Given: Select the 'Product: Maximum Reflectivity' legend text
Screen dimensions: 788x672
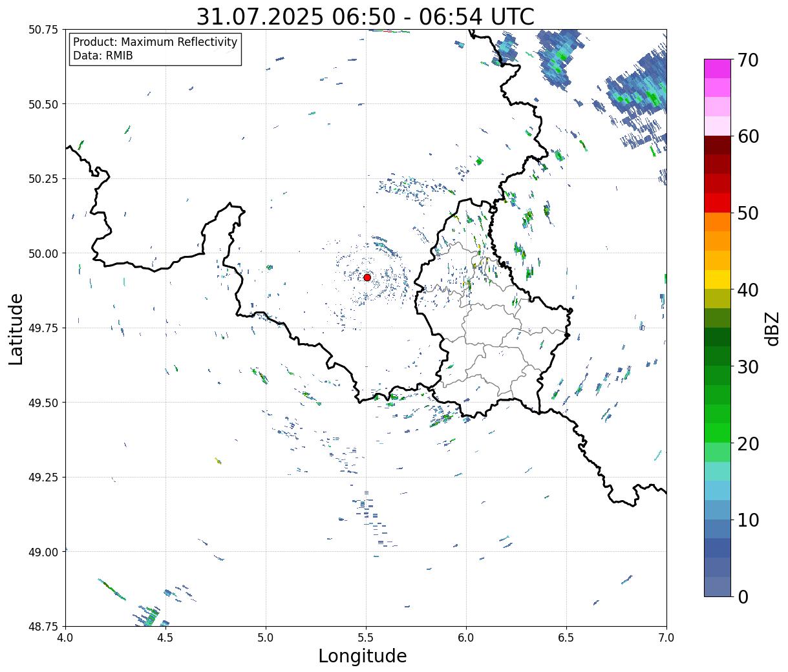Looking at the screenshot, I should (155, 42).
